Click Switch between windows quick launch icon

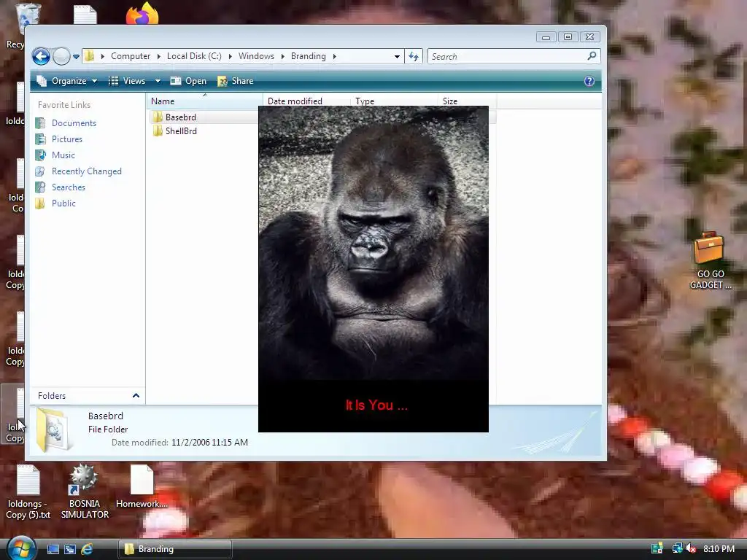pos(69,549)
